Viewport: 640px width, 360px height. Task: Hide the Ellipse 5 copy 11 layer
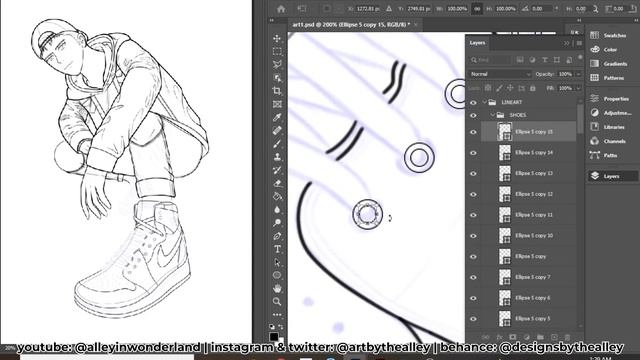[473, 215]
